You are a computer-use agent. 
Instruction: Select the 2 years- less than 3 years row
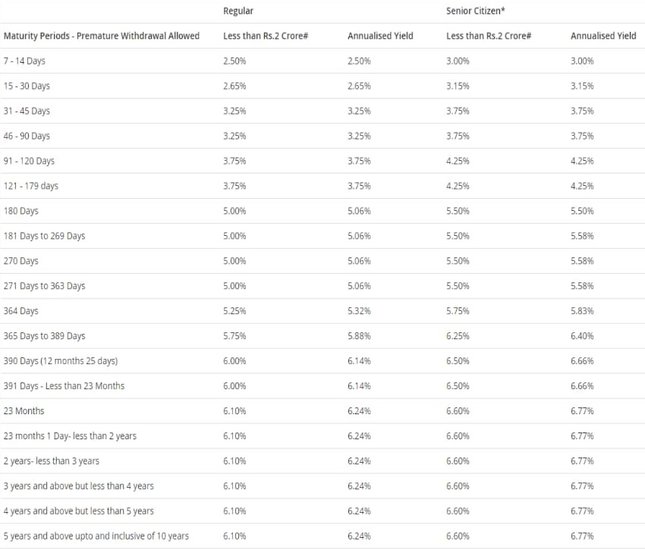[322, 461]
